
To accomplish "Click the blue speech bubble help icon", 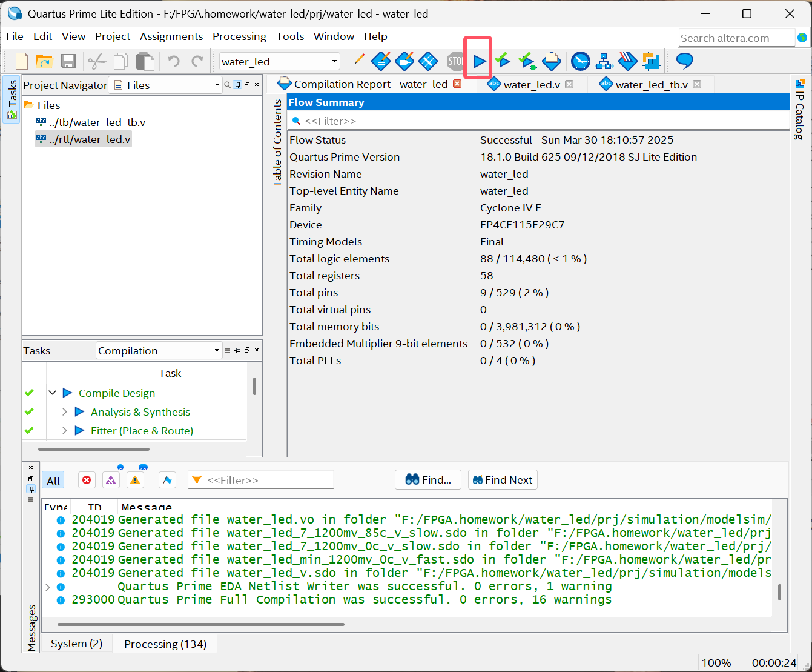I will pos(684,60).
